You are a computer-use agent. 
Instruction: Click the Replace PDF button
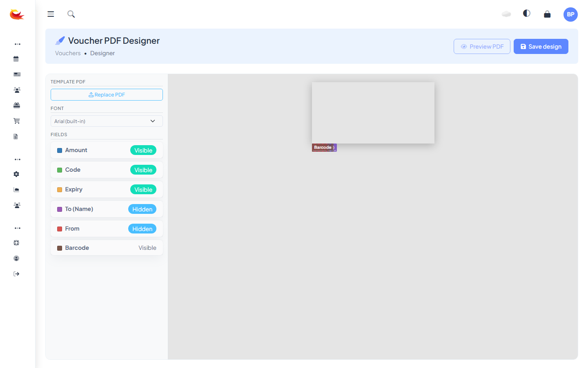tap(107, 94)
